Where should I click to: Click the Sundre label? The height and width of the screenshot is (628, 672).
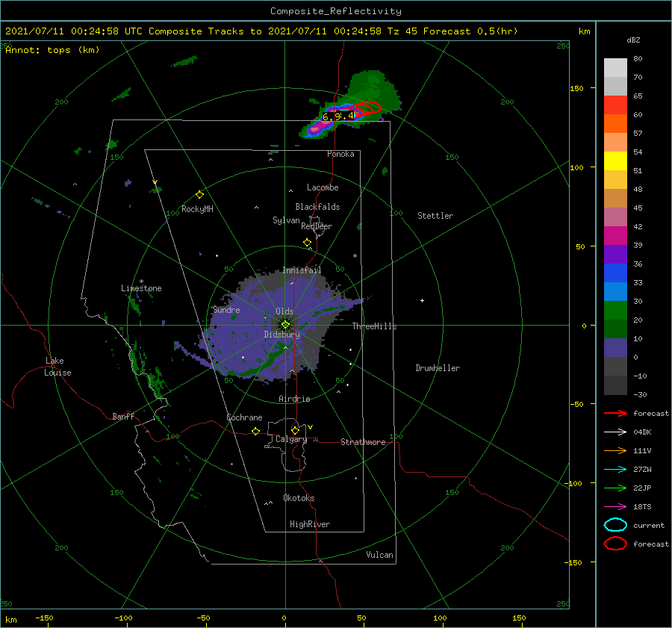point(226,310)
